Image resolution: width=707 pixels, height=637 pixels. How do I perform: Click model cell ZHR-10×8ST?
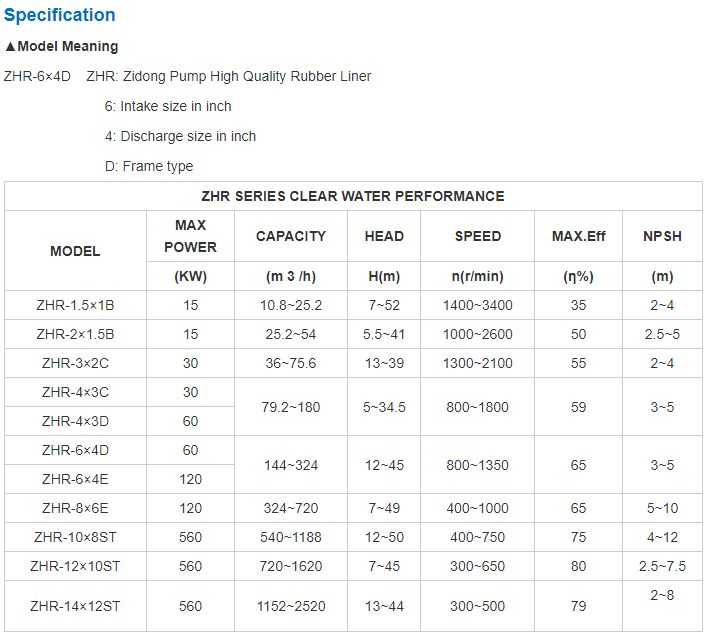click(x=75, y=537)
